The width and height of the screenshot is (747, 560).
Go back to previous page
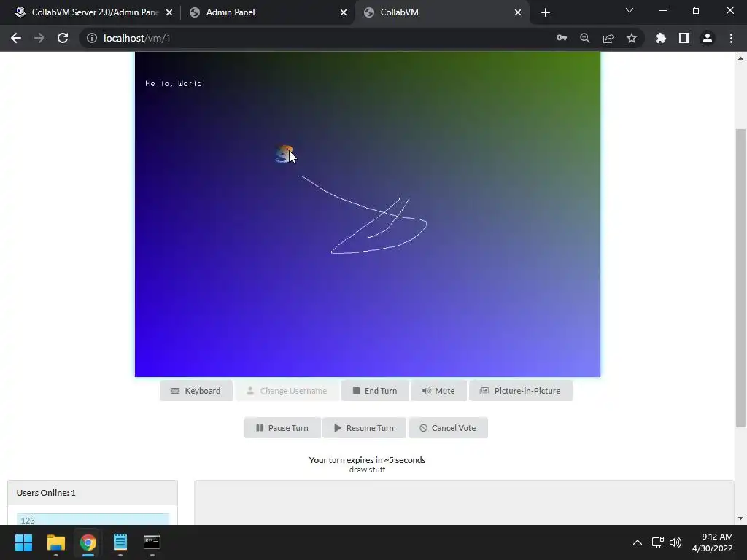point(16,38)
